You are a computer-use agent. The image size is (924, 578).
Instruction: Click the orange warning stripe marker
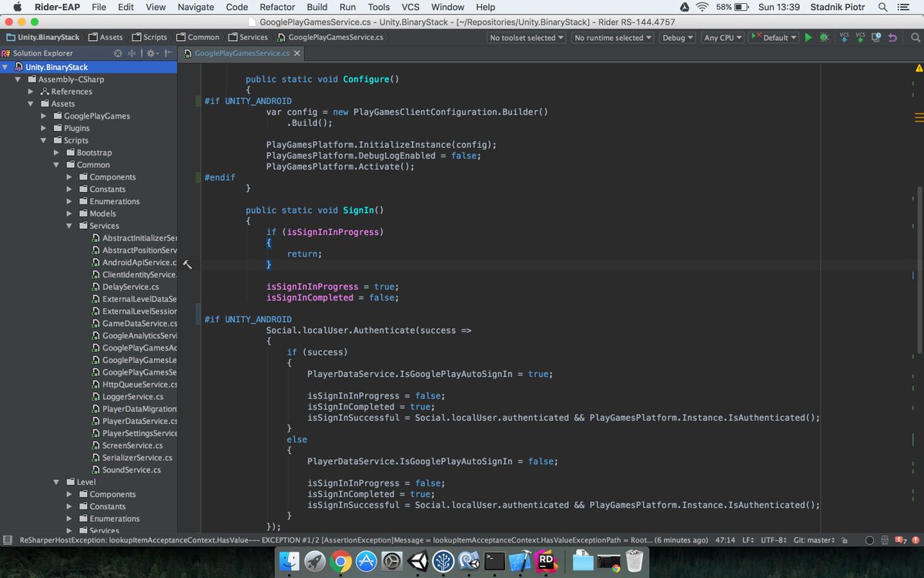(919, 117)
